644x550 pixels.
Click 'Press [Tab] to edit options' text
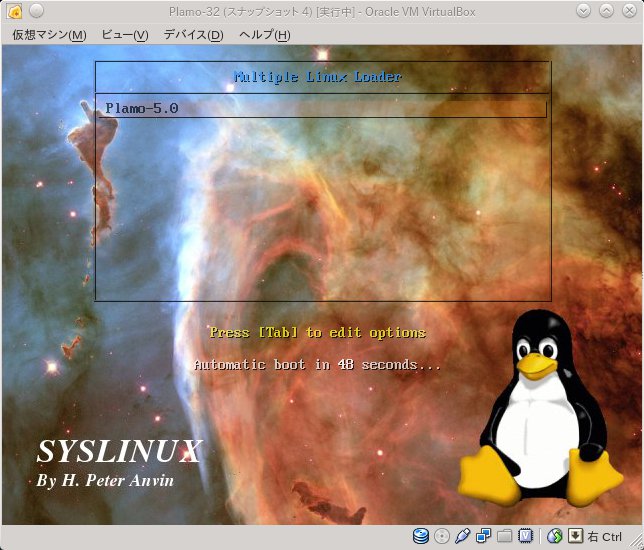318,332
